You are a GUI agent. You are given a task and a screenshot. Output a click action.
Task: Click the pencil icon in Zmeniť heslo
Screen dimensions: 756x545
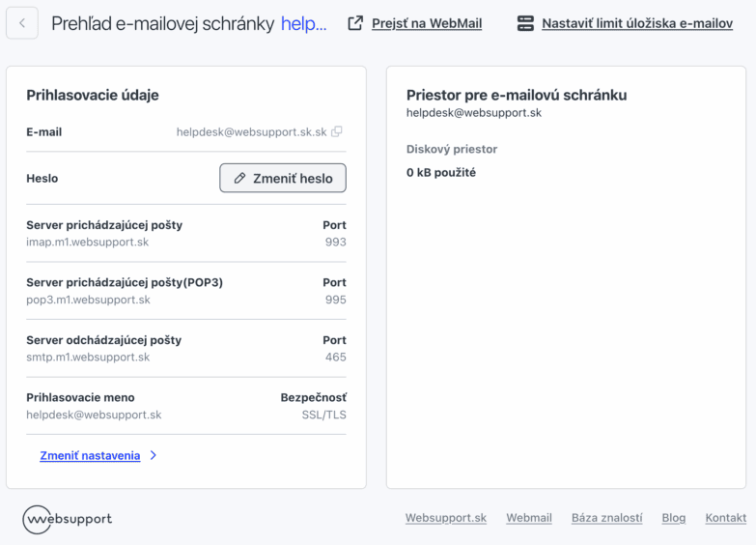(x=239, y=178)
